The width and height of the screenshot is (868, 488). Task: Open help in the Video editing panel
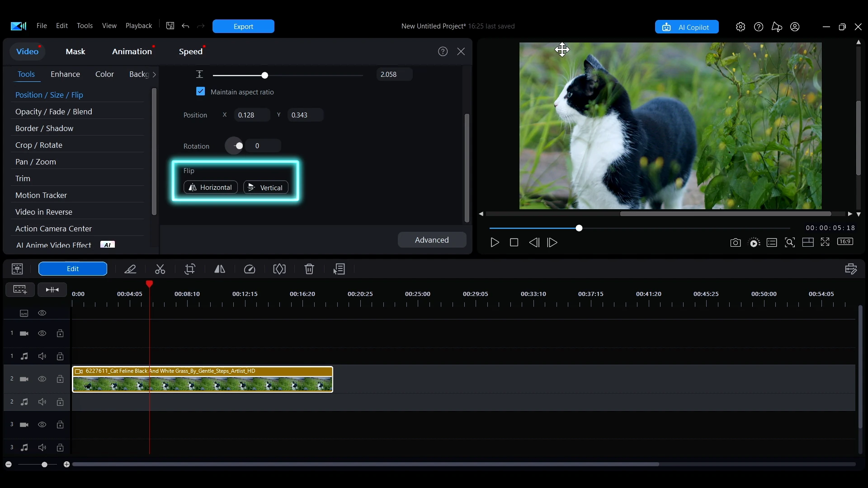click(443, 52)
